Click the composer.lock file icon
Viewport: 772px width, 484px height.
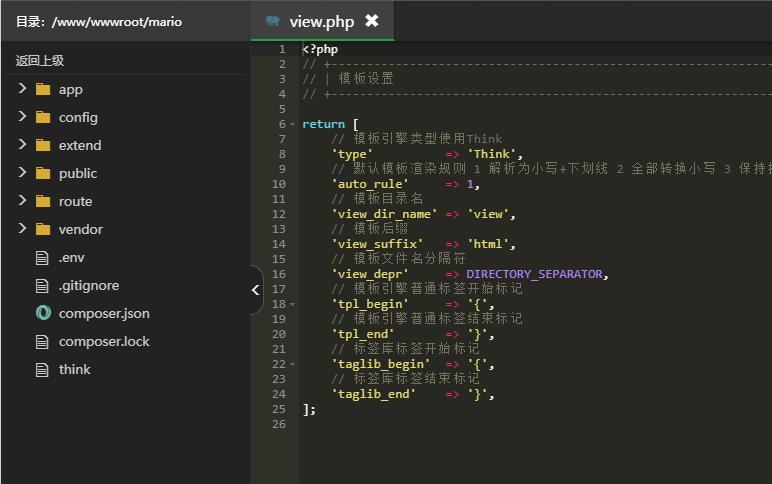coord(42,342)
